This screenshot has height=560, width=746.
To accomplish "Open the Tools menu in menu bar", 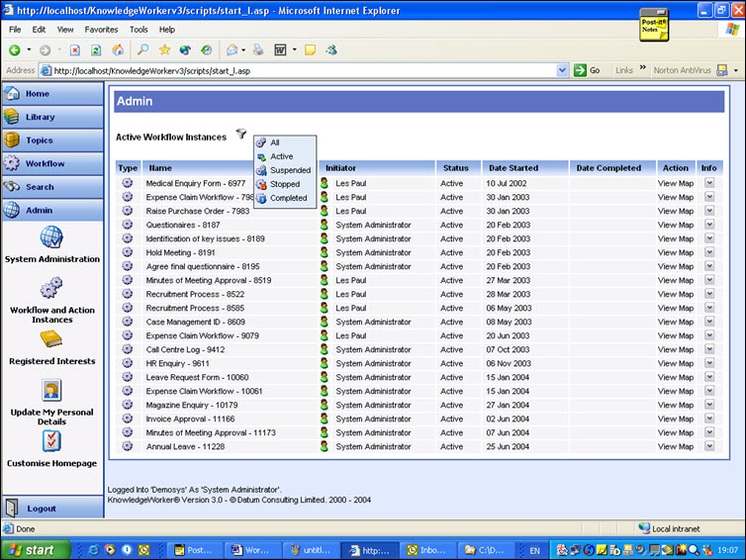I will pyautogui.click(x=139, y=30).
